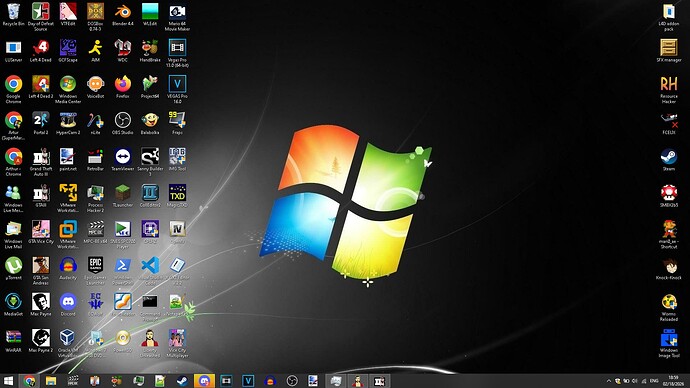Viewport: 690px width, 388px height.
Task: Open the Balabolka desktop shortcut
Action: pos(150,123)
